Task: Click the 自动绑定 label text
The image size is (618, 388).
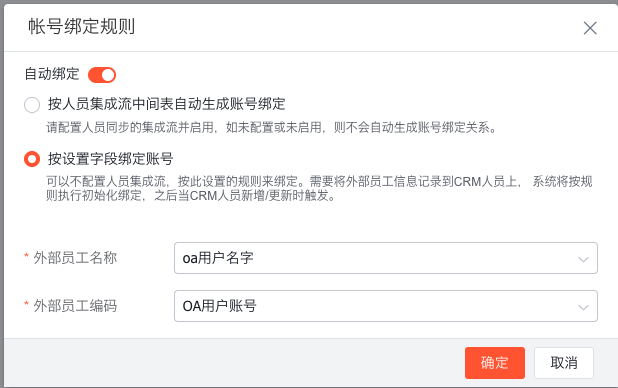Action: point(52,74)
